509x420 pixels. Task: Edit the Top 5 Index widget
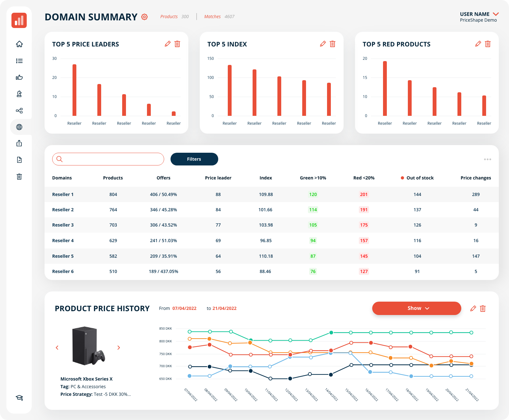coord(323,44)
